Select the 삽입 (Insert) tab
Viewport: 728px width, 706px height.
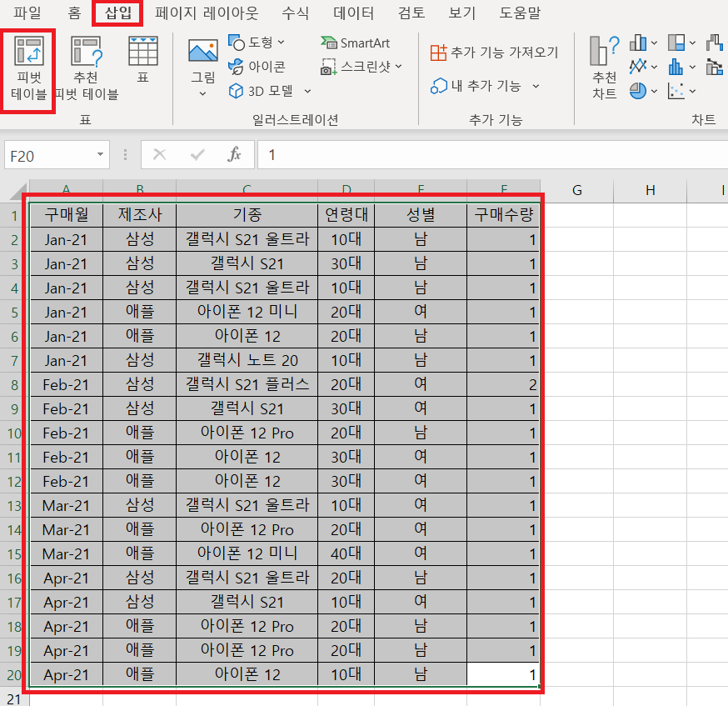(x=118, y=13)
